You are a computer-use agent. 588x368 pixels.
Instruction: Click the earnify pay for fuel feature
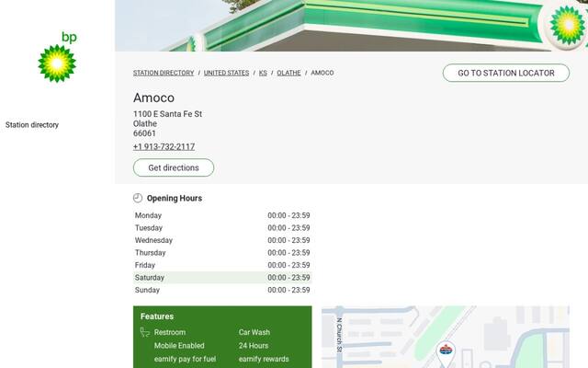click(185, 359)
